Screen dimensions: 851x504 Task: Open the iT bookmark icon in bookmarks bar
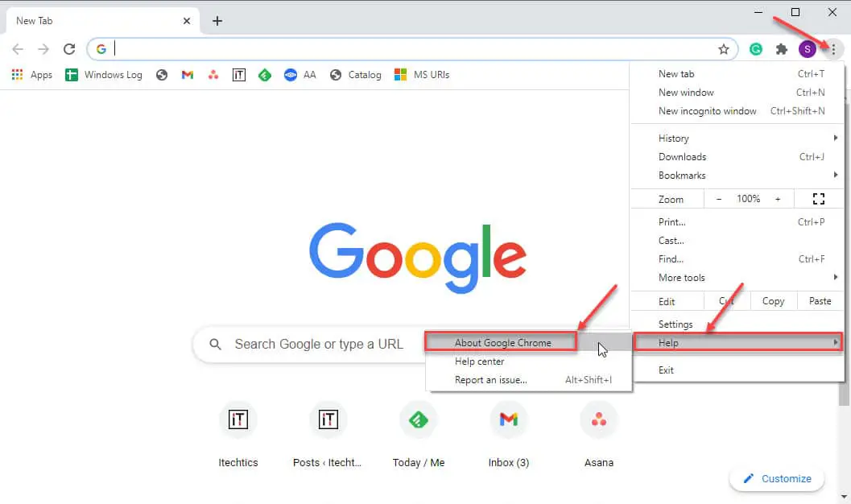239,75
